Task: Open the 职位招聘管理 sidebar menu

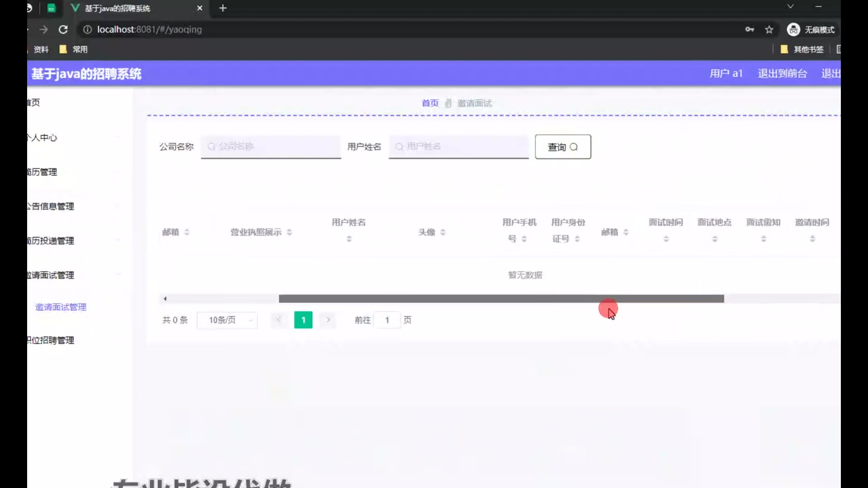Action: coord(51,340)
